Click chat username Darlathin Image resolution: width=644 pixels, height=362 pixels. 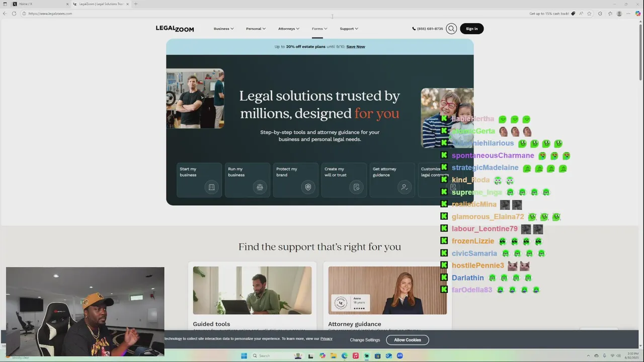click(467, 278)
